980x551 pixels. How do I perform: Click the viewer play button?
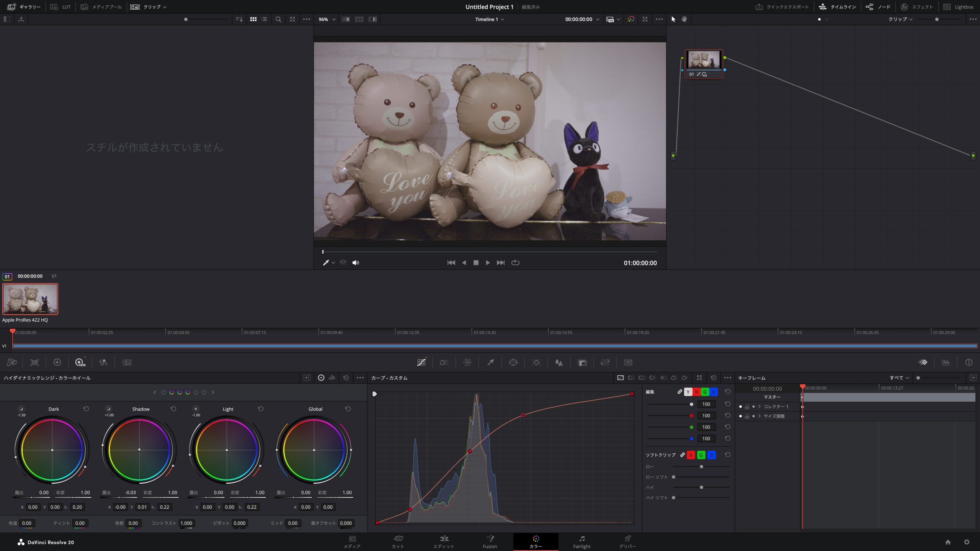(x=488, y=262)
